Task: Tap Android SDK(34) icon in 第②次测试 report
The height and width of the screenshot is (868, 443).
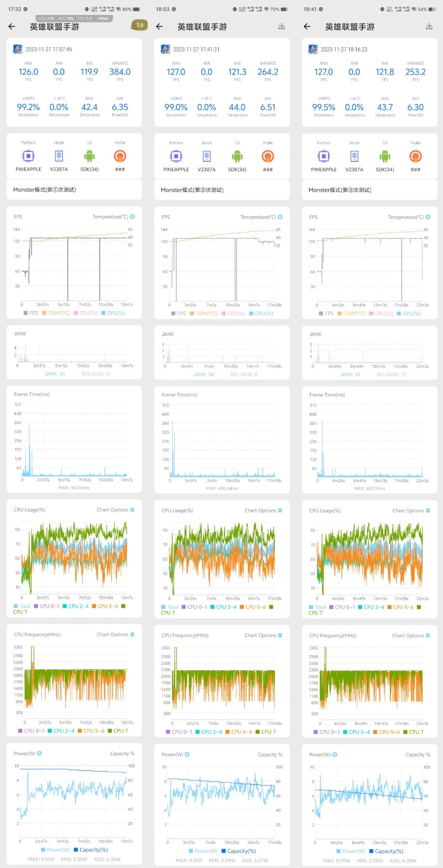Action: coord(237,156)
